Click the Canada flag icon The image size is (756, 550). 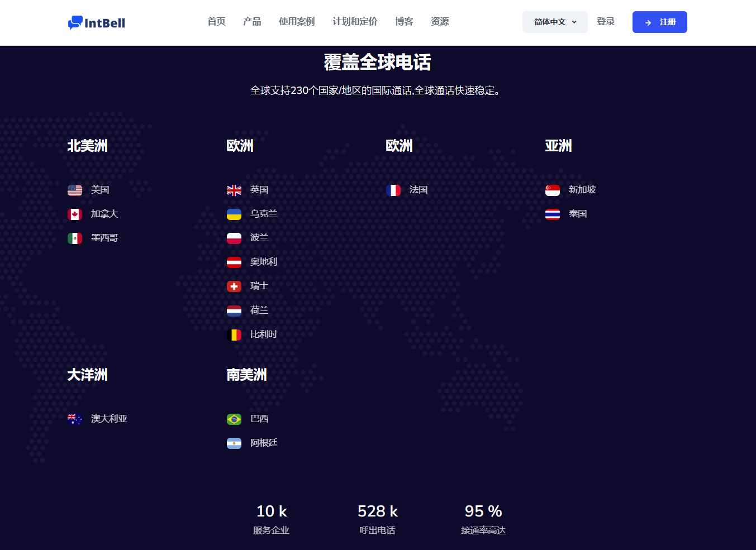[x=75, y=214]
